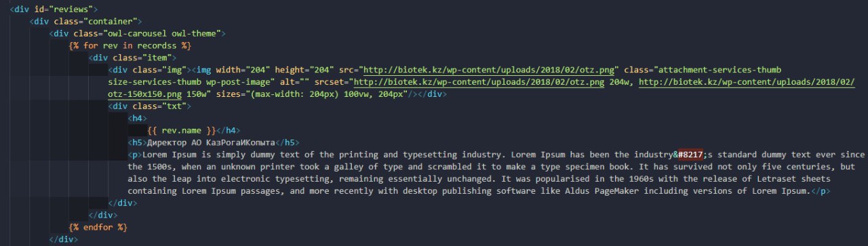Click the opening h4 tag
This screenshot has height=246, width=868.
point(136,119)
